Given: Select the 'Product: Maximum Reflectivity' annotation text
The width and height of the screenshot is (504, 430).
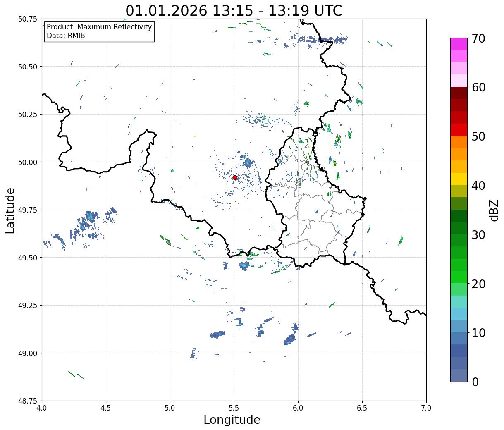Looking at the screenshot, I should coord(99,27).
